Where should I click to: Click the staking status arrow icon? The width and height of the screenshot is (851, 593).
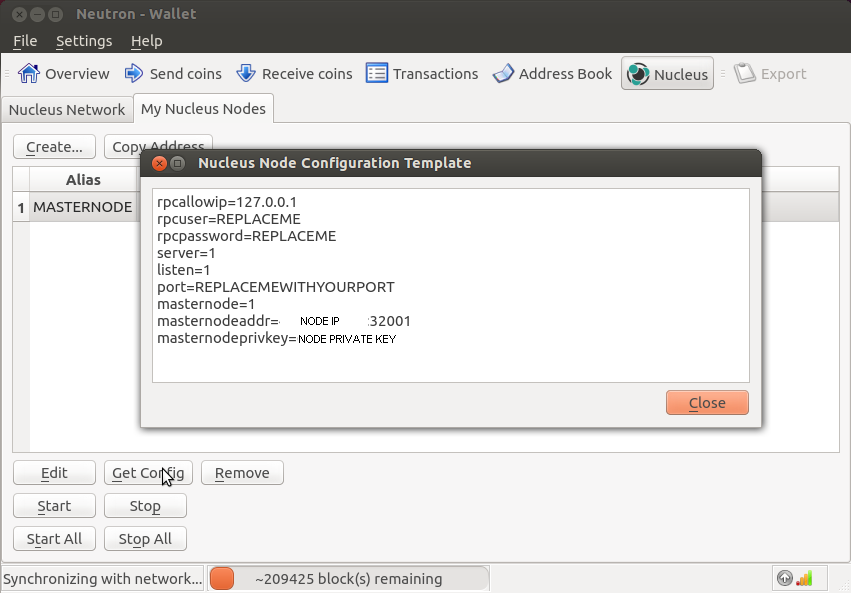pyautogui.click(x=784, y=578)
